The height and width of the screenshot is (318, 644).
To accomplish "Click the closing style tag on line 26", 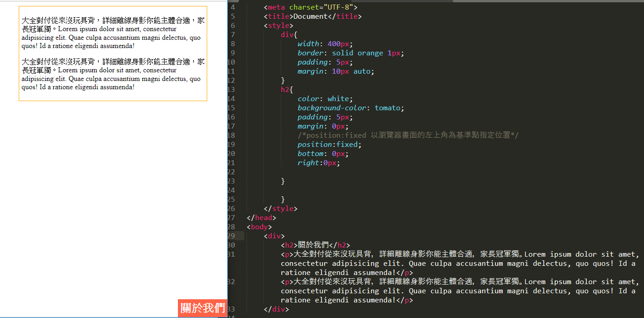I will click(x=280, y=209).
